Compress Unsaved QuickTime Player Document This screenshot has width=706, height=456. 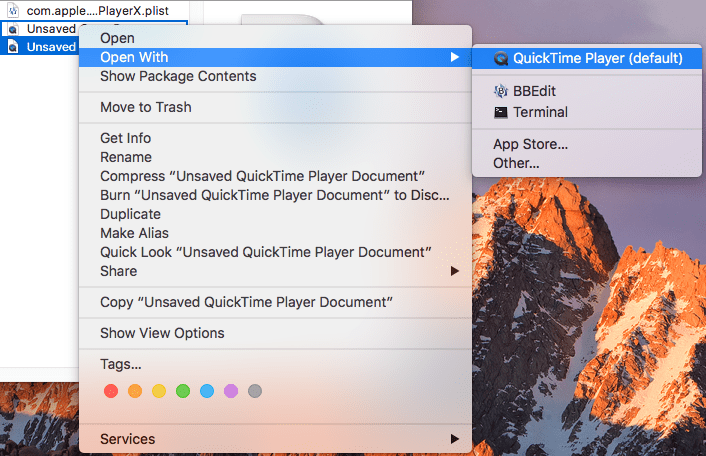pyautogui.click(x=275, y=176)
